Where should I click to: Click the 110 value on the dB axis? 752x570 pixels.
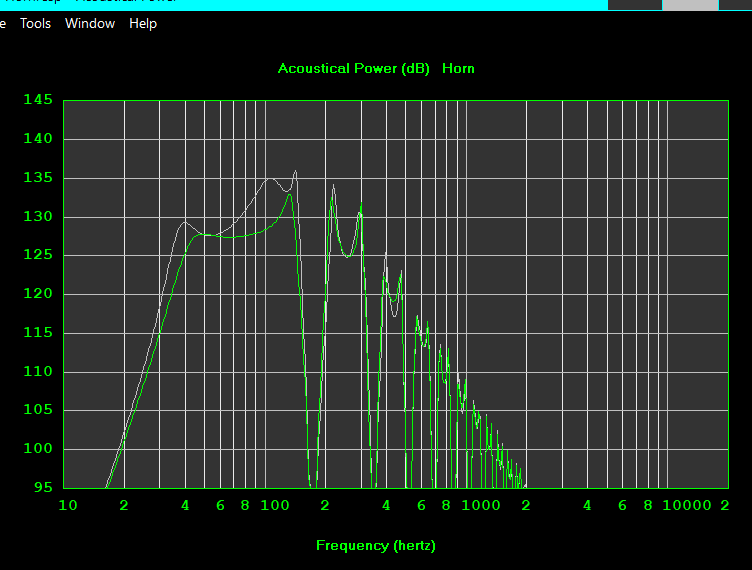tap(38, 371)
